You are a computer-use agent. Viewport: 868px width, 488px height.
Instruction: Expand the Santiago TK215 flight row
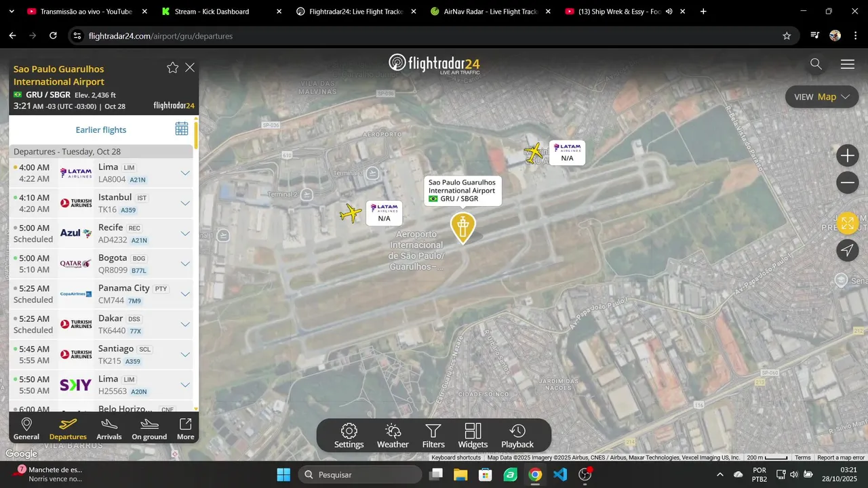[x=185, y=354]
